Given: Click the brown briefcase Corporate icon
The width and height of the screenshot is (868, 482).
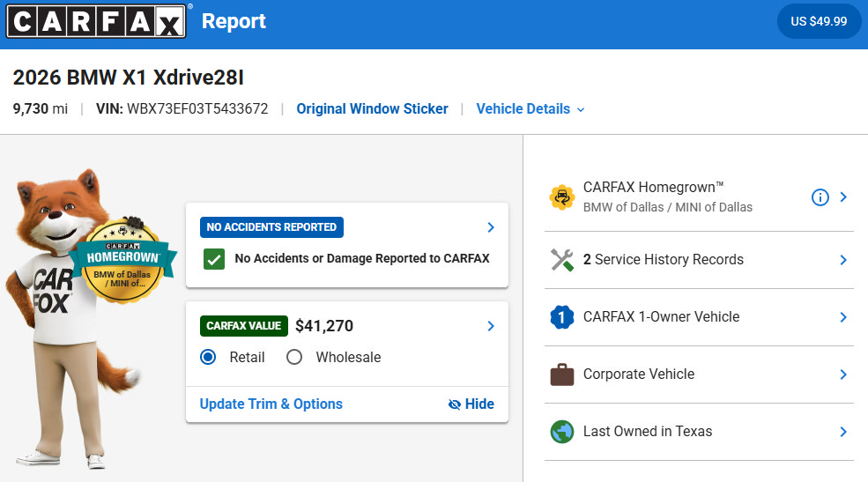Looking at the screenshot, I should point(562,374).
